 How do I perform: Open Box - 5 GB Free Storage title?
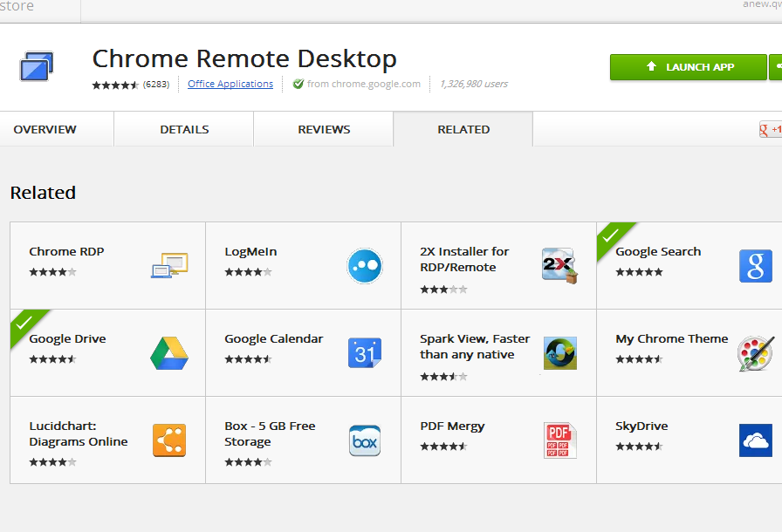(270, 433)
